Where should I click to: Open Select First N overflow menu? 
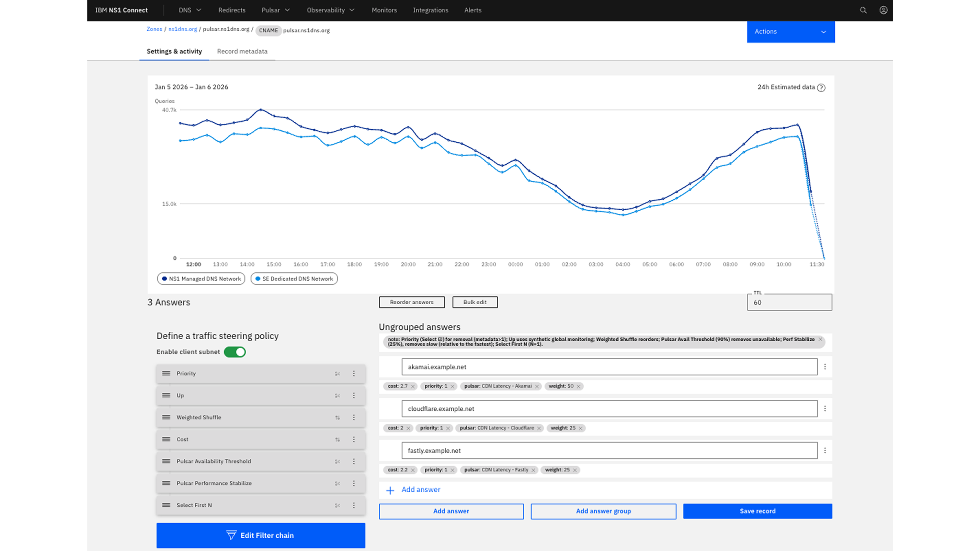click(354, 505)
